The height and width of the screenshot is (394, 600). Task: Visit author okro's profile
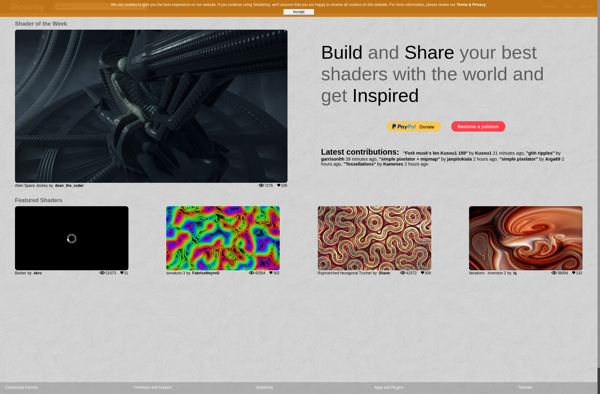click(x=38, y=273)
